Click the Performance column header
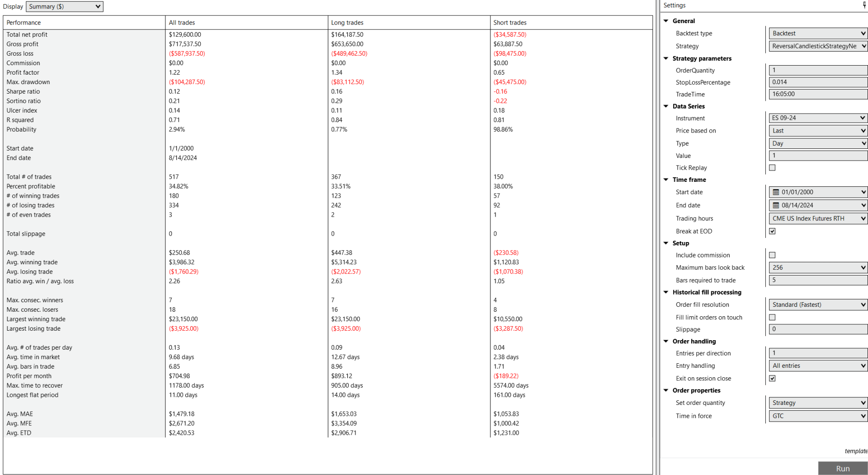This screenshot has height=475, width=868. pos(84,23)
